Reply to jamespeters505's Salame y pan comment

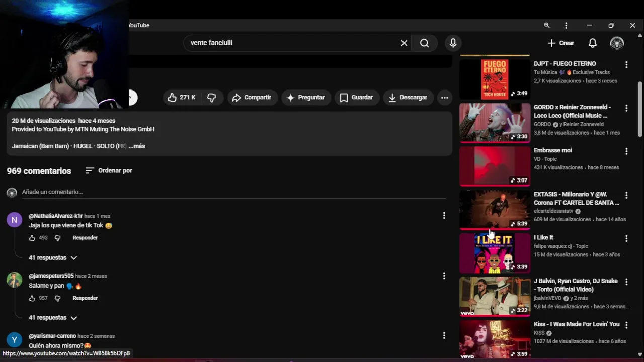click(x=85, y=298)
